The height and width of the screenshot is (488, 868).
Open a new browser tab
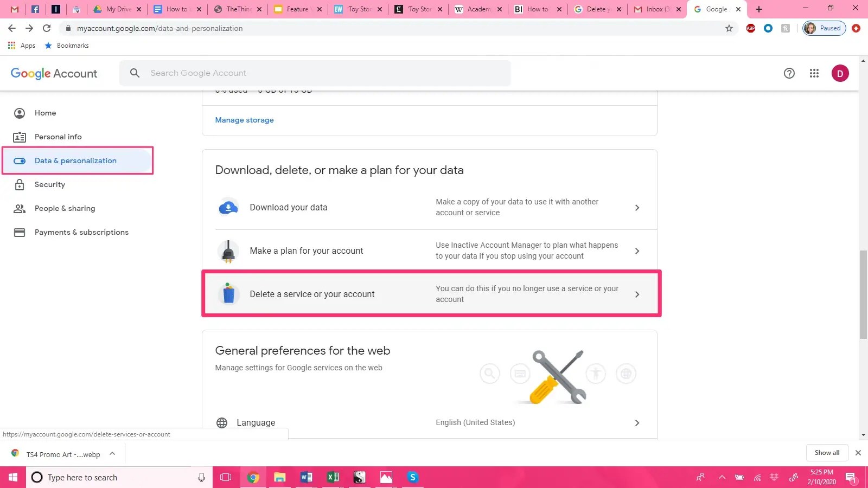[x=759, y=9]
